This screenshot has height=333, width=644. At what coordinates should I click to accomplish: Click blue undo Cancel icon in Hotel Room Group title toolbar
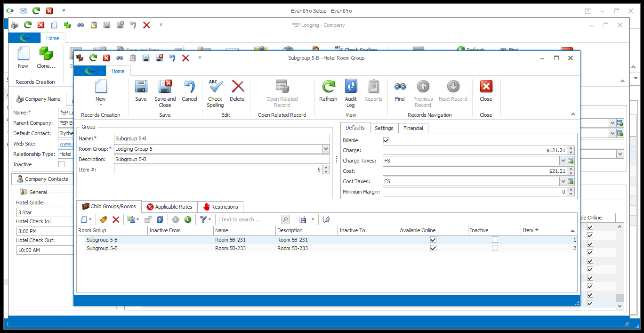[x=172, y=58]
